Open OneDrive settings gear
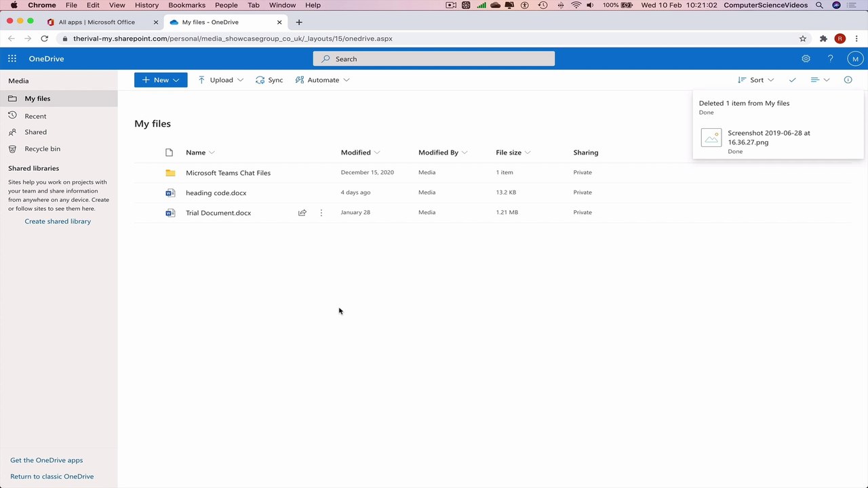 (806, 59)
